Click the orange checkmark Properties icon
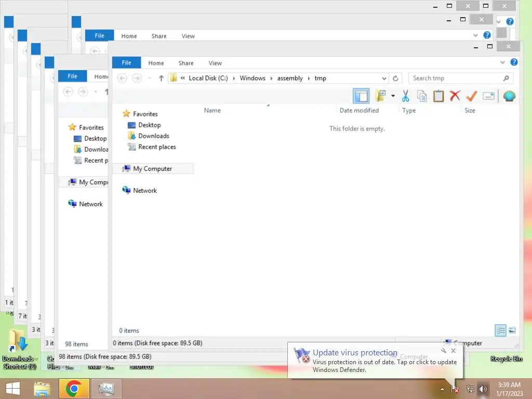 click(x=472, y=96)
